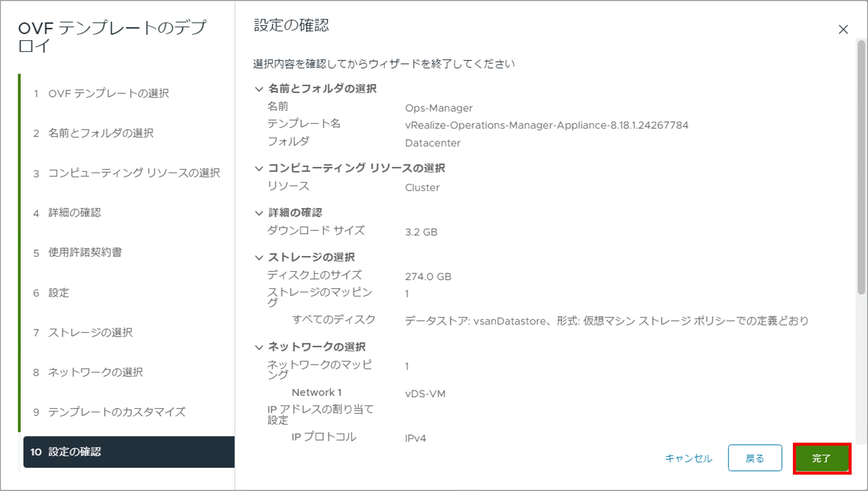Click the テンプレート名 label
Viewport: 868px width, 491px height.
pos(304,123)
